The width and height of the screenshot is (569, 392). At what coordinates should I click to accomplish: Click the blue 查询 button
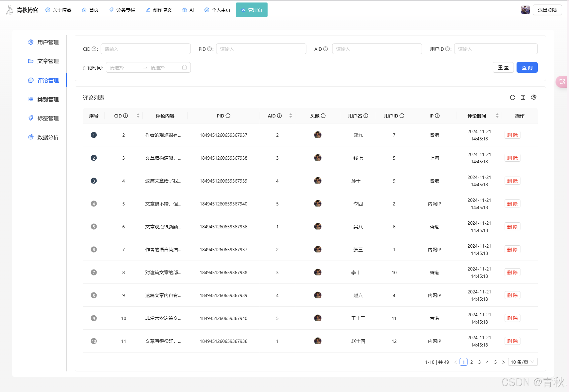click(x=527, y=68)
